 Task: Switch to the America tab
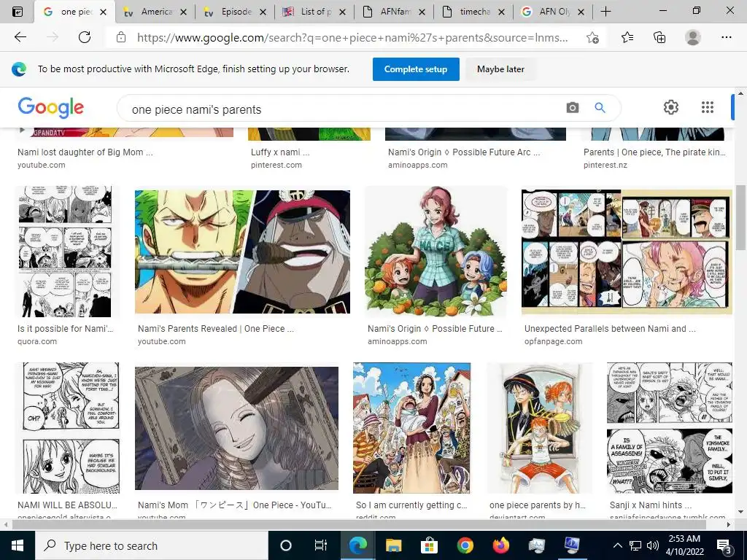155,12
